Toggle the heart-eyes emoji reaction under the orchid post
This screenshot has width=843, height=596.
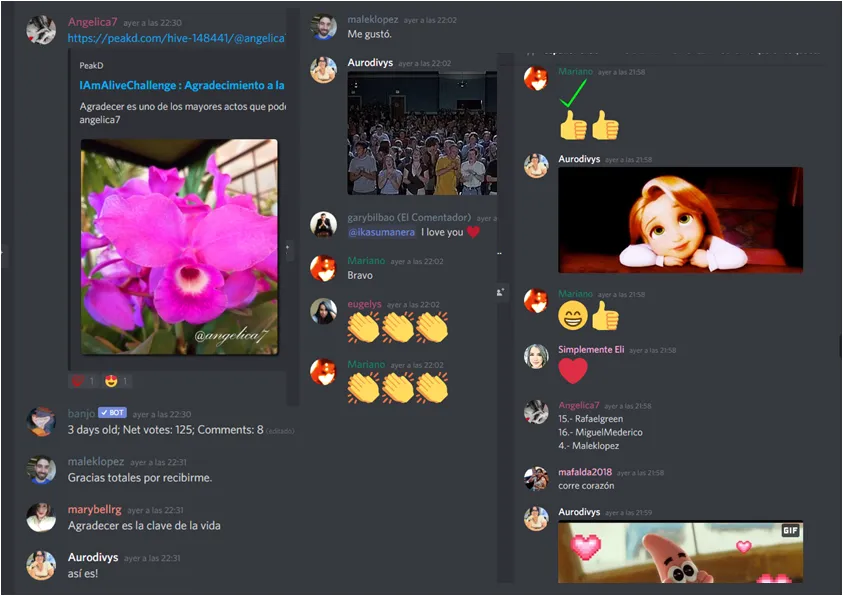point(116,381)
